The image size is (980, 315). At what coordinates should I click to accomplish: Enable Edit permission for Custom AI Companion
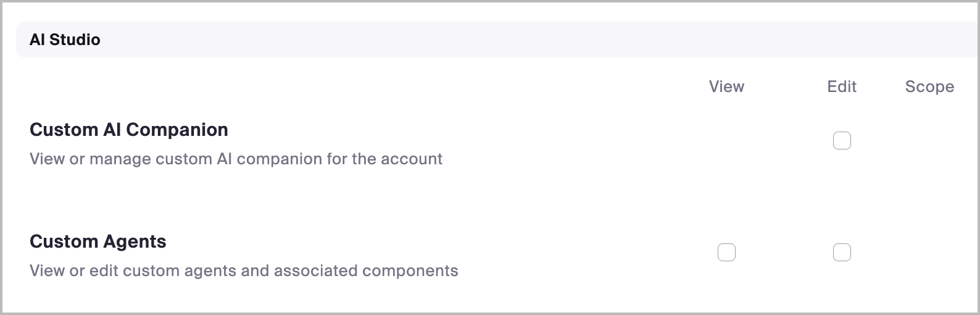click(x=842, y=141)
